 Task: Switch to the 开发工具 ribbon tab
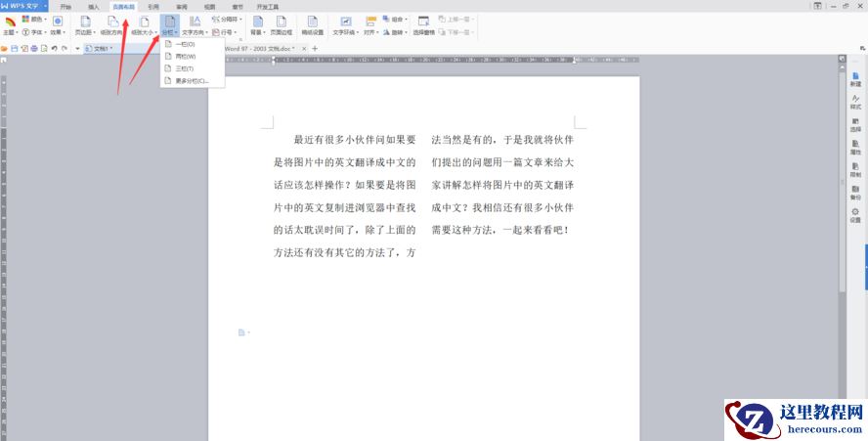click(268, 7)
